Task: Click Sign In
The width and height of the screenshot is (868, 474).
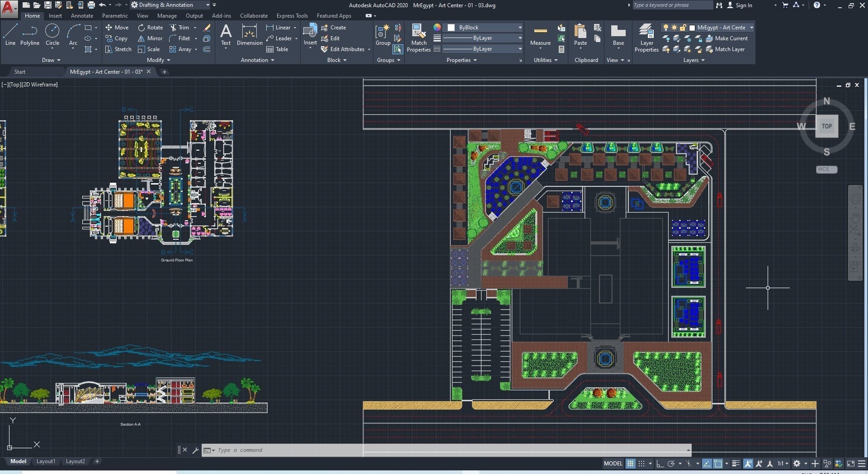Action: tap(744, 5)
